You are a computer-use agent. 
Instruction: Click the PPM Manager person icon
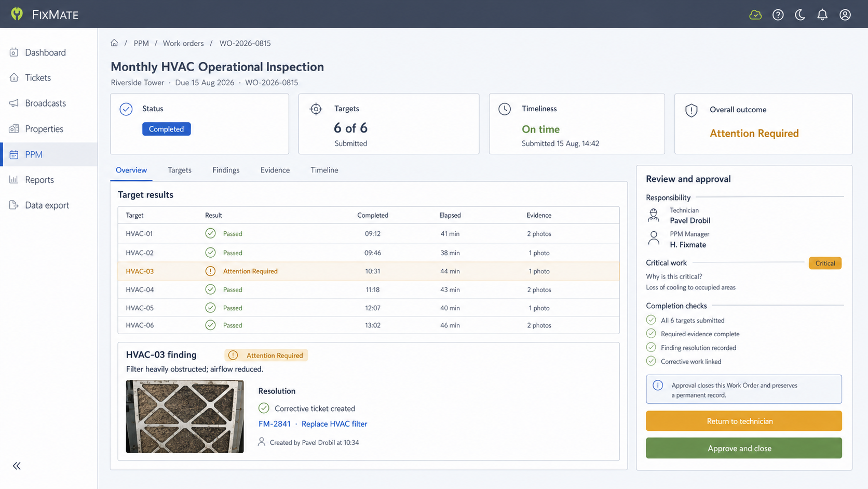tap(654, 239)
